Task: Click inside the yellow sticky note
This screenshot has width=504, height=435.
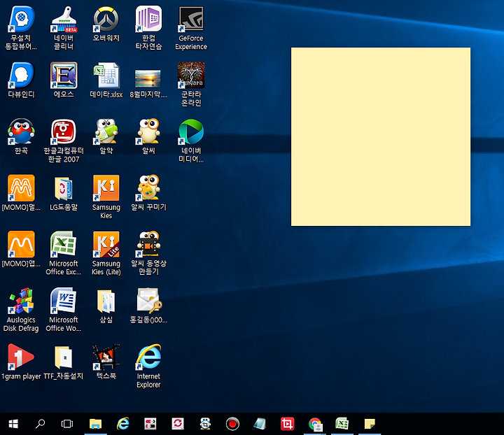Action: [381, 137]
